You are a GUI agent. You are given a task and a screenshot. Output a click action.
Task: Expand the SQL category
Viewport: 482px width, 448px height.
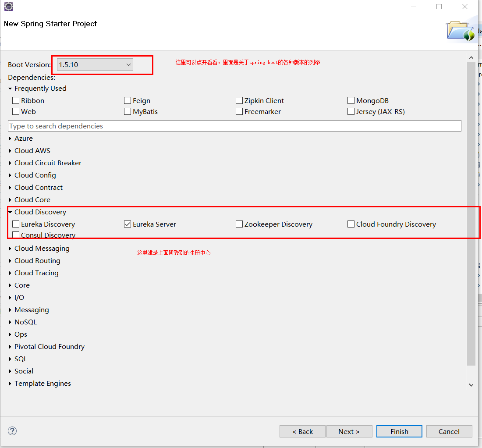[x=10, y=359]
